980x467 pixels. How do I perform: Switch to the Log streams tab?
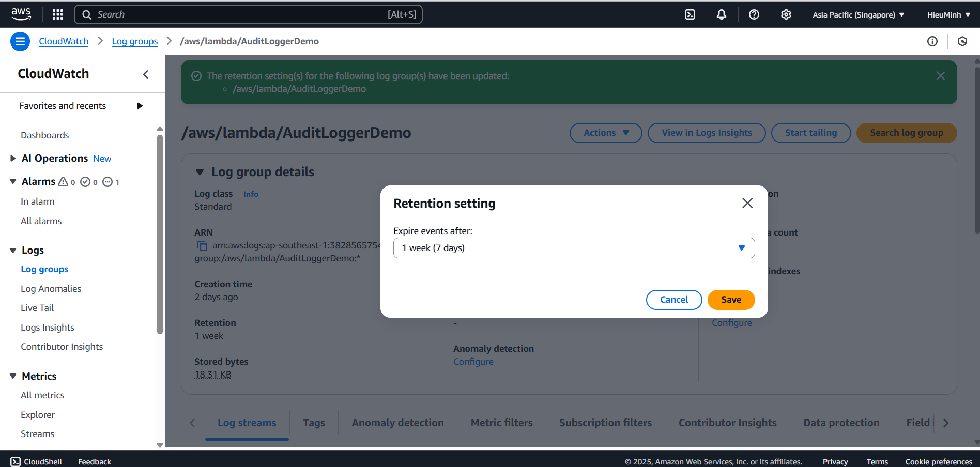point(247,423)
